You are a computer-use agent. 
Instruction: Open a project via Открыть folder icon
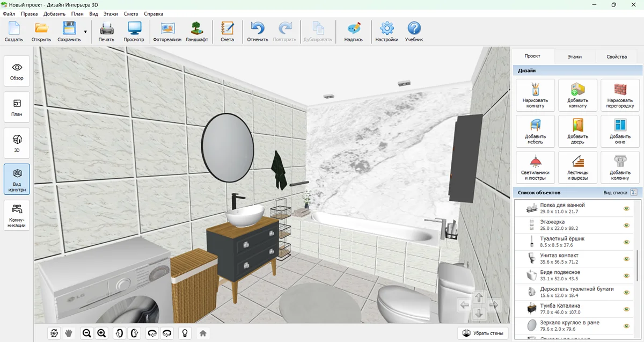[41, 32]
